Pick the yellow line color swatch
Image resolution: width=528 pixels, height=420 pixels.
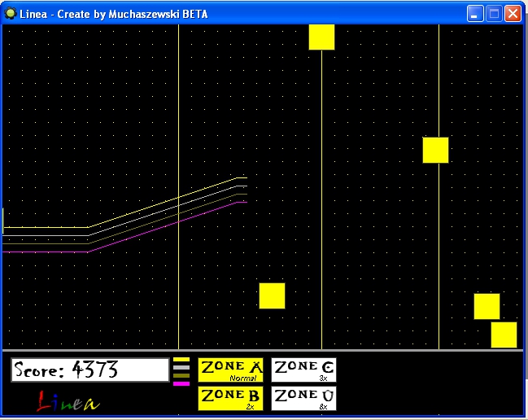point(181,359)
